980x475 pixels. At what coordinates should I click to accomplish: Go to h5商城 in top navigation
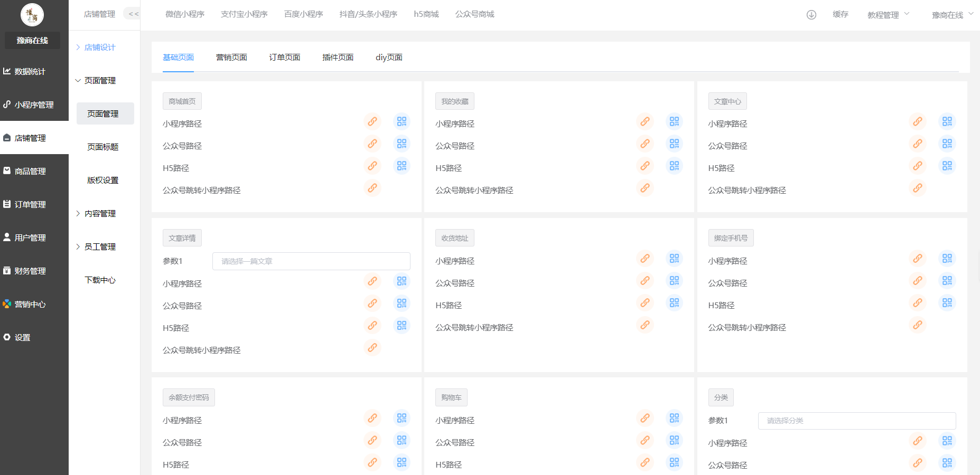pos(426,14)
